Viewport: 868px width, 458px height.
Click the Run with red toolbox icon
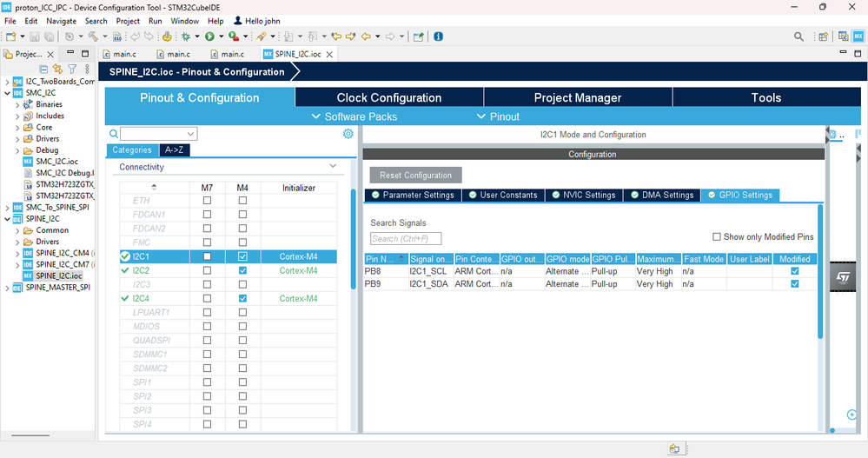234,37
